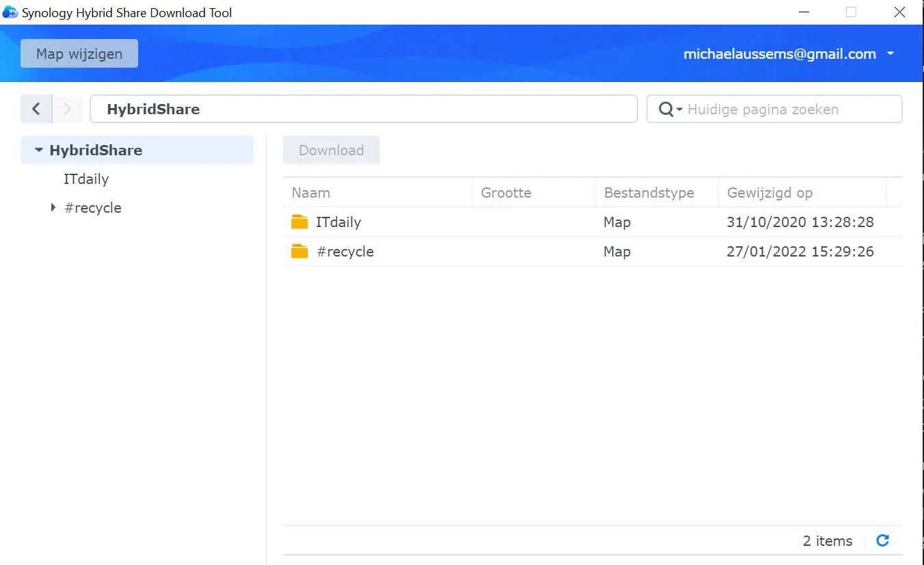Click the Map wijzigen button
This screenshot has height=565, width=924.
79,53
